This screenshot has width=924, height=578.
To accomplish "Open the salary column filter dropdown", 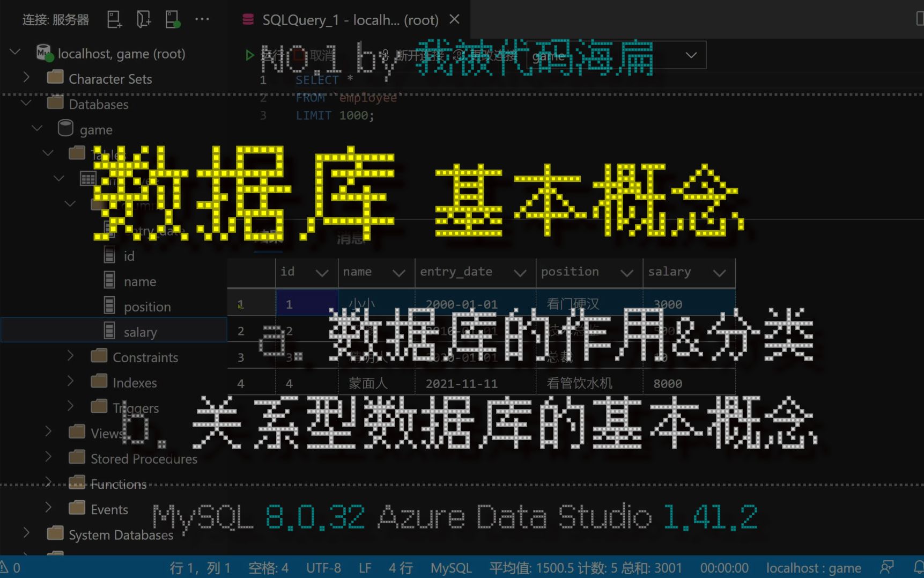I will pyautogui.click(x=720, y=273).
